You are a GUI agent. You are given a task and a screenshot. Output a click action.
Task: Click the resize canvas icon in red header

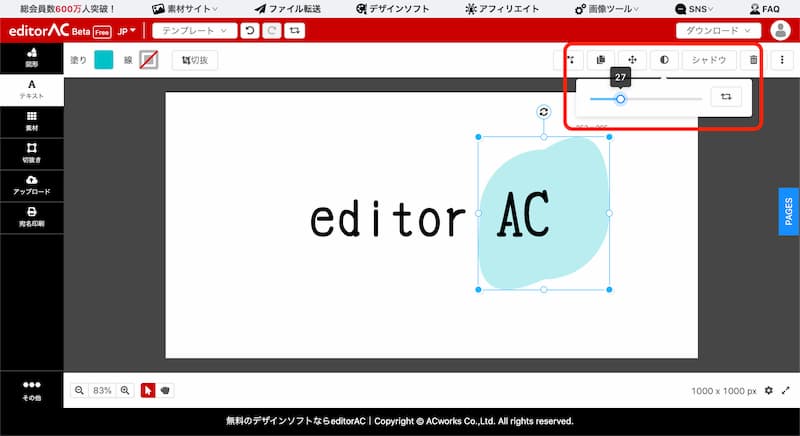(x=294, y=31)
